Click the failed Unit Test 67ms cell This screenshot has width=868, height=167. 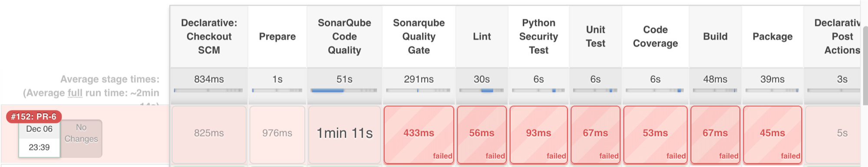[595, 134]
